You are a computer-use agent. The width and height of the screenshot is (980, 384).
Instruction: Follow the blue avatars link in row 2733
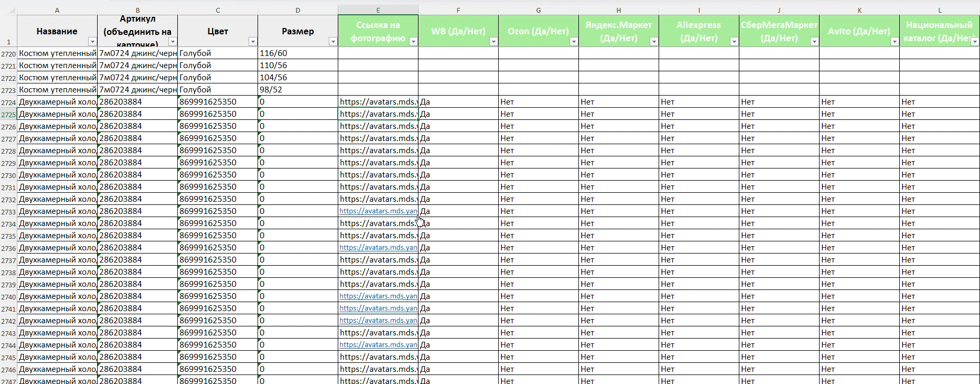pyautogui.click(x=378, y=211)
